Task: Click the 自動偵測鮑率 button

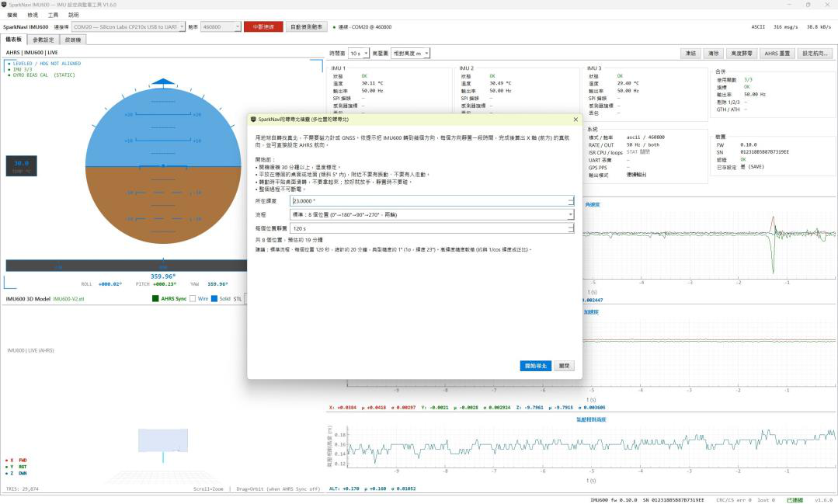Action: [306, 26]
